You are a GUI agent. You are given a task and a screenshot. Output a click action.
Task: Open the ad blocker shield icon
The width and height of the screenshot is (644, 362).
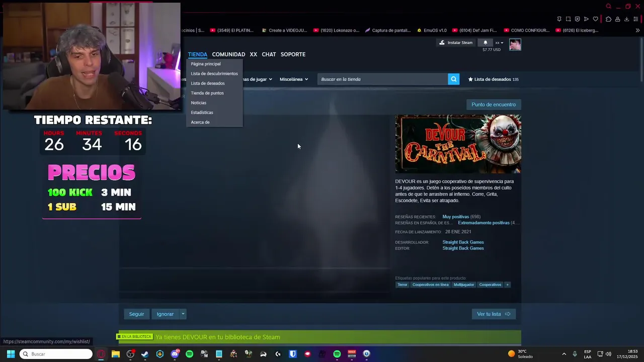click(x=577, y=19)
